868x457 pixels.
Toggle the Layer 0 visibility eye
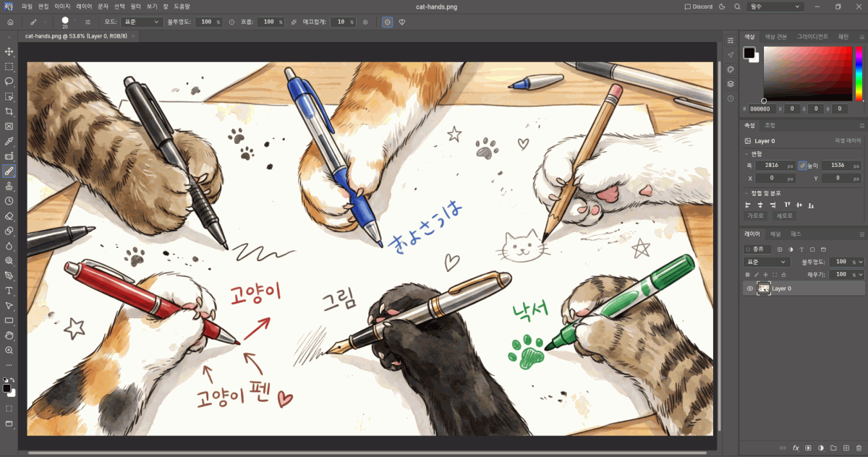(x=749, y=289)
